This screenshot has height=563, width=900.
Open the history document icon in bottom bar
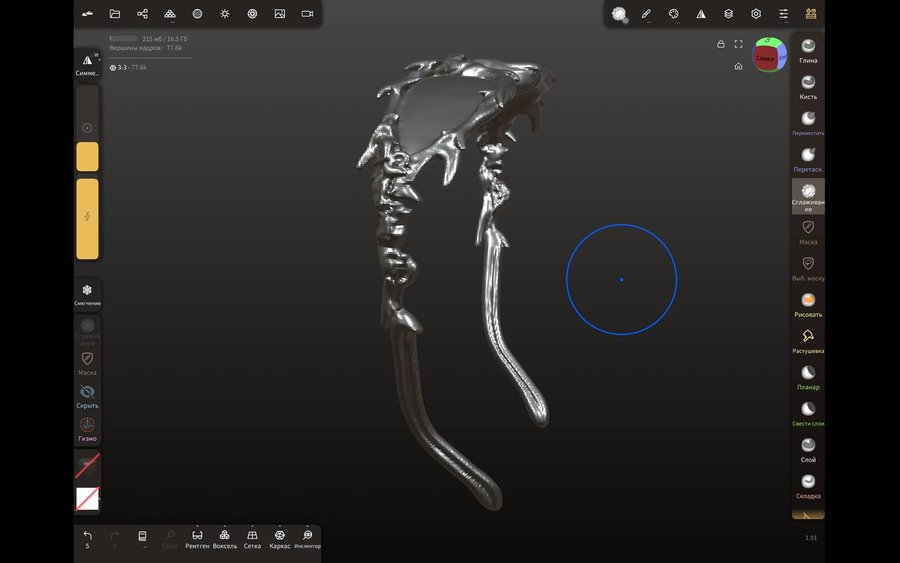click(142, 538)
